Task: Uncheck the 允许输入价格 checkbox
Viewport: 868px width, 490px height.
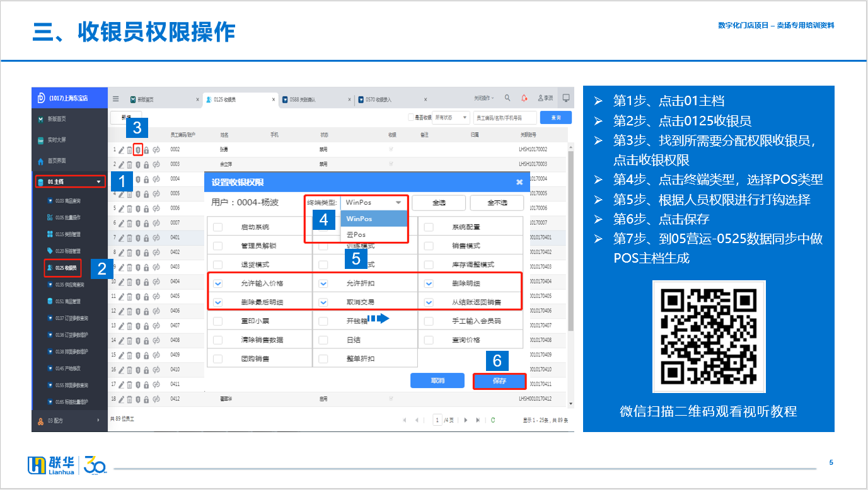Action: coord(218,283)
